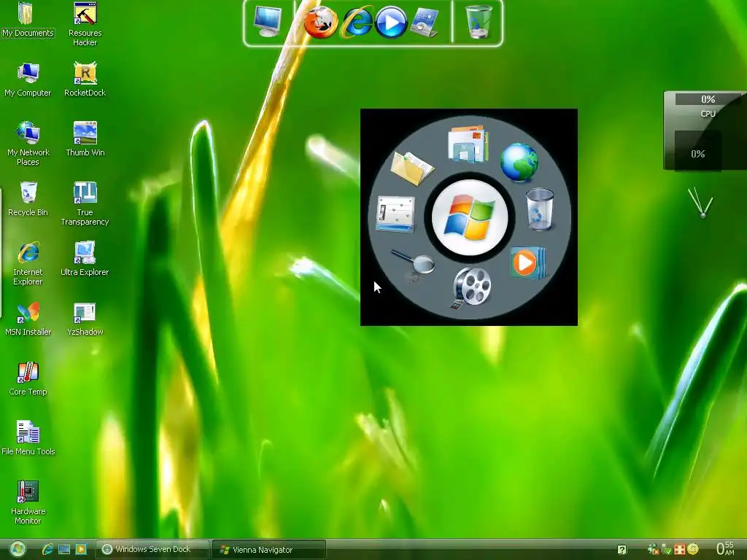Click the Windows logo orb in the Vienna Navigator
This screenshot has width=747, height=560.
470,217
